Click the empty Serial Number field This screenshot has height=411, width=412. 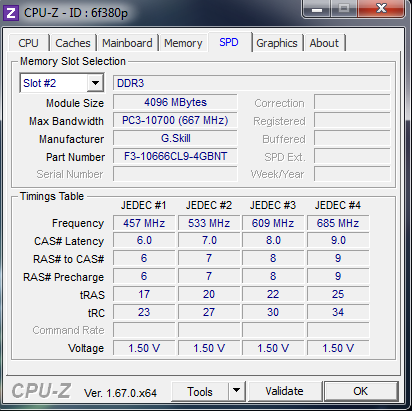tap(175, 174)
